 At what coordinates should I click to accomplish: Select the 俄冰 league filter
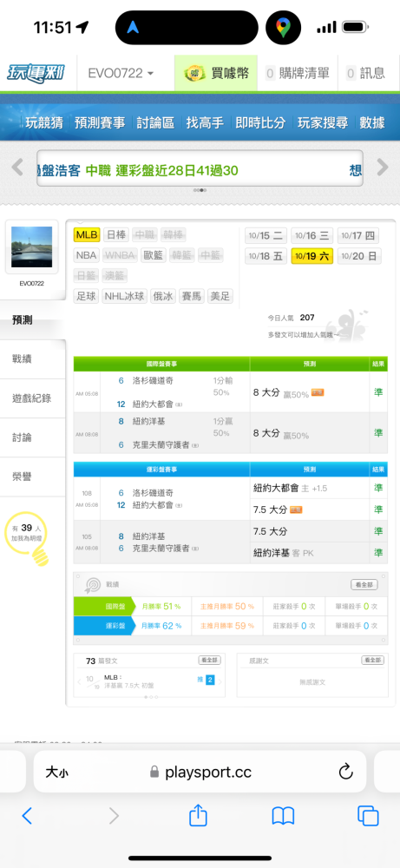click(x=164, y=296)
